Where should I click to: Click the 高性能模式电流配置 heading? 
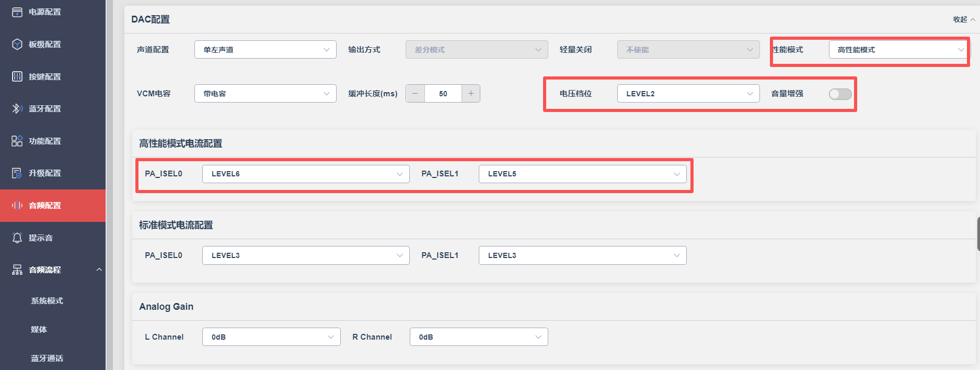coord(181,143)
